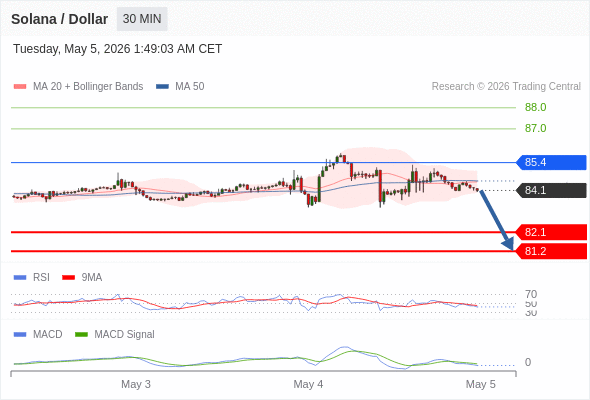Image resolution: width=590 pixels, height=400 pixels.
Task: Click the black 84.1 current price tag
Action: (x=551, y=190)
